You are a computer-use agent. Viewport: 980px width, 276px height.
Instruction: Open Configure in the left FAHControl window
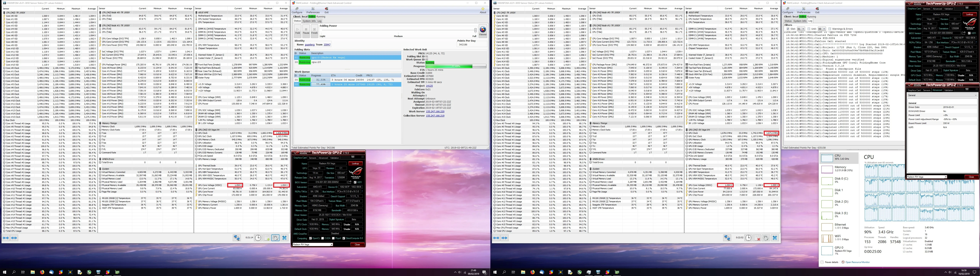click(297, 10)
